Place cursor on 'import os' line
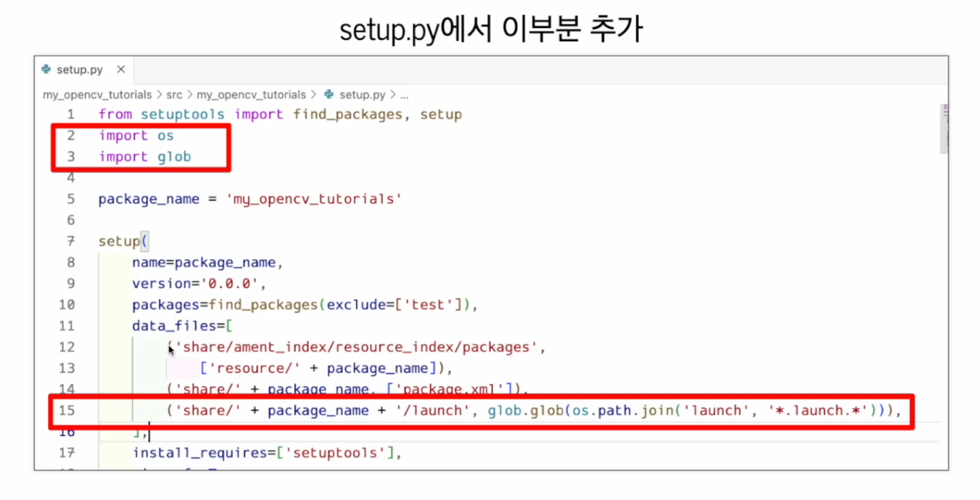The height and width of the screenshot is (500, 980). coord(136,136)
